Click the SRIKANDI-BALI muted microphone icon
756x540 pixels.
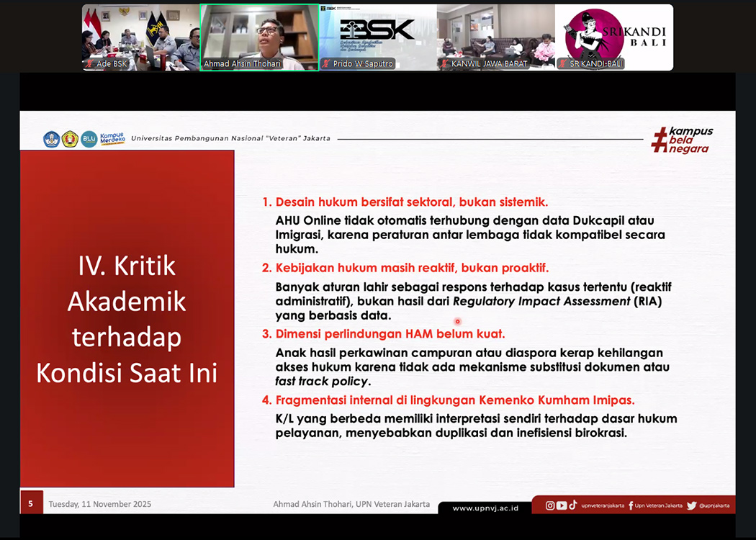click(x=562, y=64)
